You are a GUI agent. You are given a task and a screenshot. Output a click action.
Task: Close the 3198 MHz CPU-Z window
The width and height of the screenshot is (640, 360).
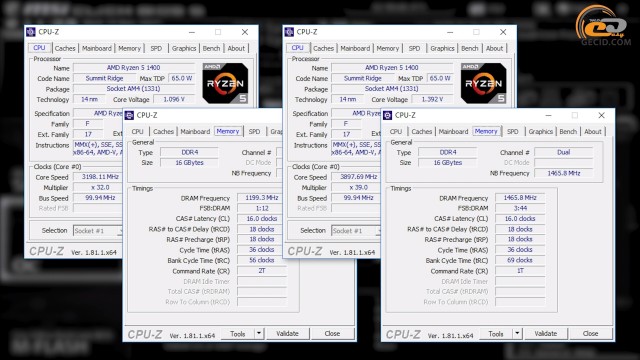coord(244,32)
